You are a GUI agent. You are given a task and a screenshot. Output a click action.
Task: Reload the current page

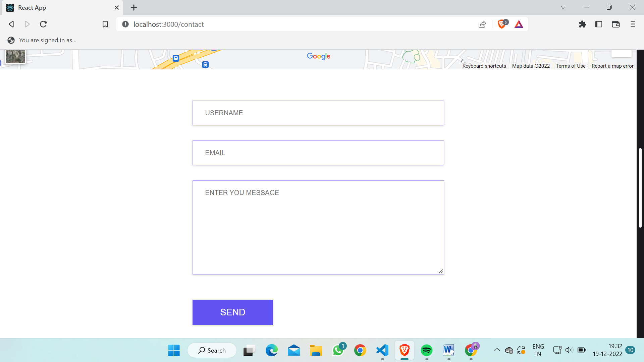coord(43,24)
